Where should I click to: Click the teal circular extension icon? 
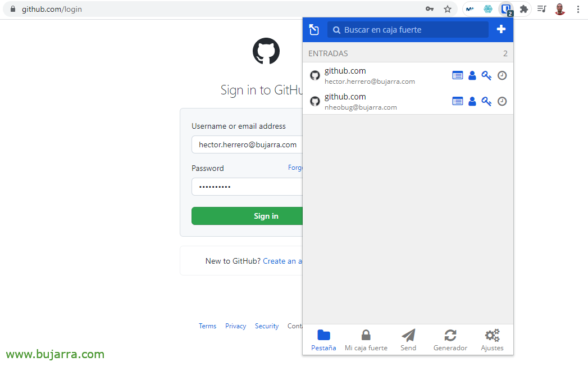click(x=488, y=9)
